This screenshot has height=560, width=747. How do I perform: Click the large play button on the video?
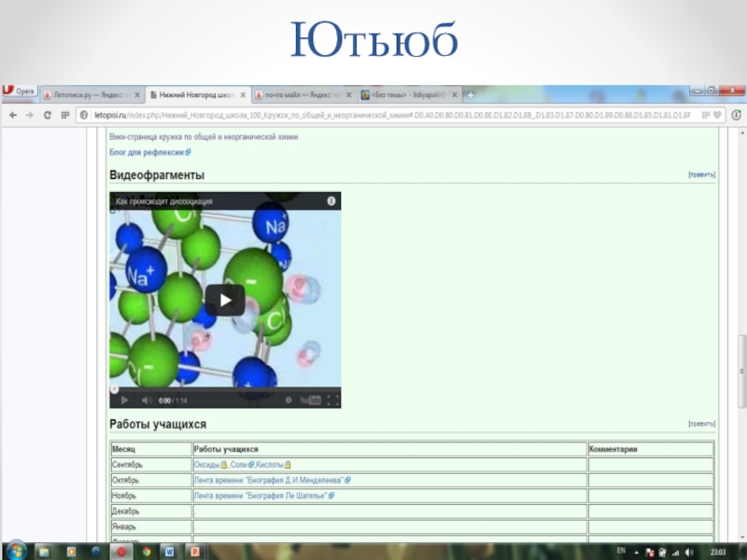(225, 300)
